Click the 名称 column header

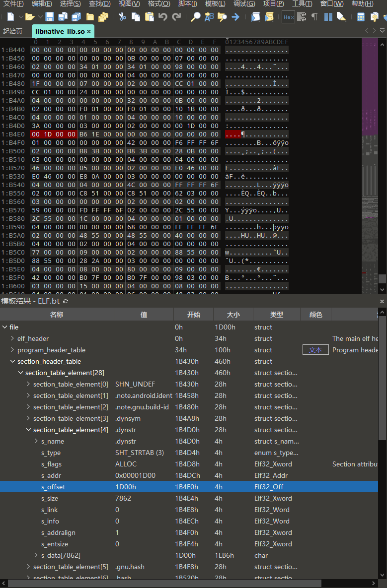(x=57, y=315)
